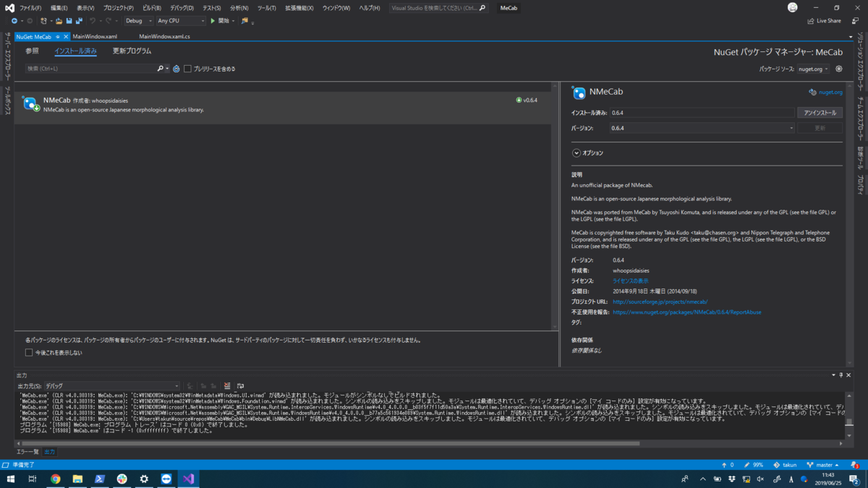Click the pending changes pencil 99%
This screenshot has width=868, height=488.
coord(754,465)
